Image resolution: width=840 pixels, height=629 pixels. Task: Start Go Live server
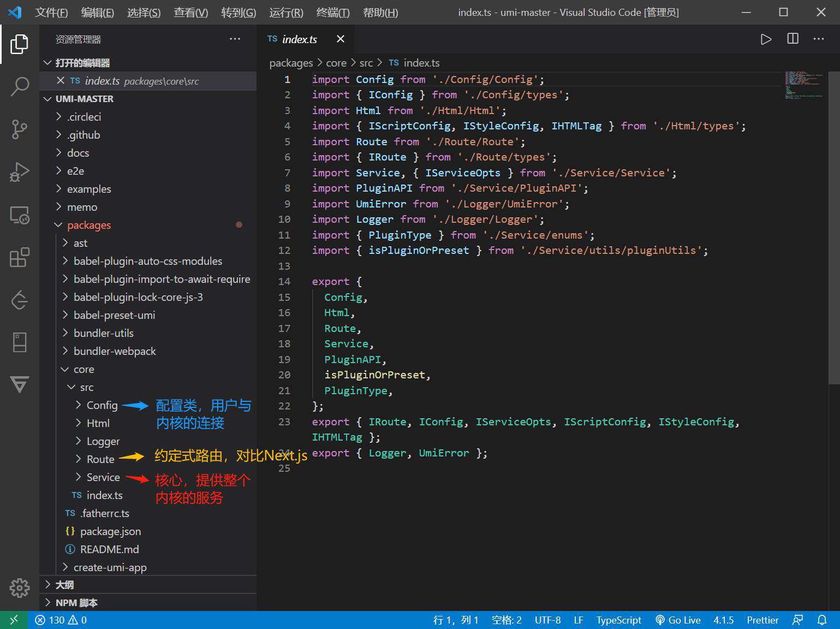tap(678, 620)
